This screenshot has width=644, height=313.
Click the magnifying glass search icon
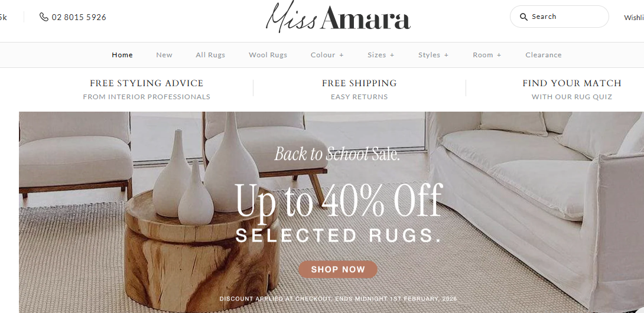(x=523, y=17)
